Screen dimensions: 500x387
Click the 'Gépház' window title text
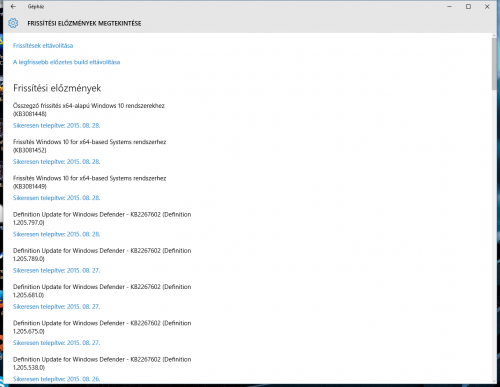click(x=36, y=7)
